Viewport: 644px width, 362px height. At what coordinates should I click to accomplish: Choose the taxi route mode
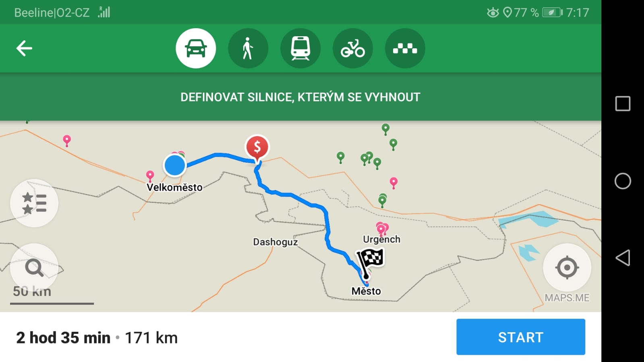[405, 48]
